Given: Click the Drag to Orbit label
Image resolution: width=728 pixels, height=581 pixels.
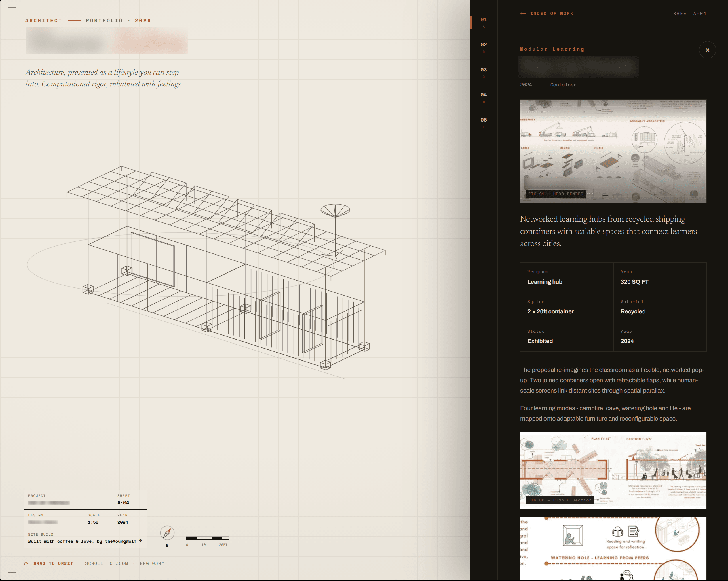Looking at the screenshot, I should pyautogui.click(x=53, y=563).
